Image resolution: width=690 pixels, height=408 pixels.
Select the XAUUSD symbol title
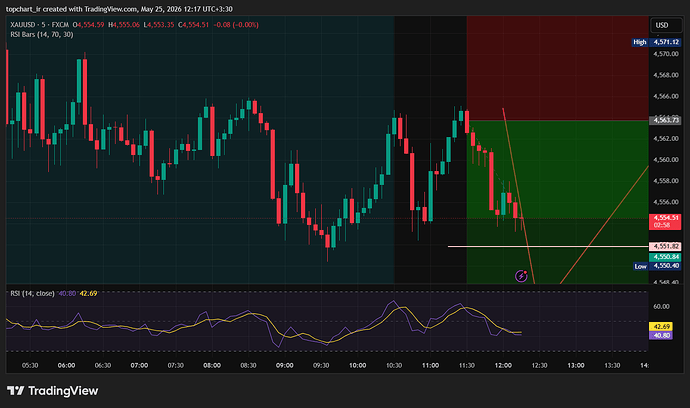pyautogui.click(x=20, y=25)
